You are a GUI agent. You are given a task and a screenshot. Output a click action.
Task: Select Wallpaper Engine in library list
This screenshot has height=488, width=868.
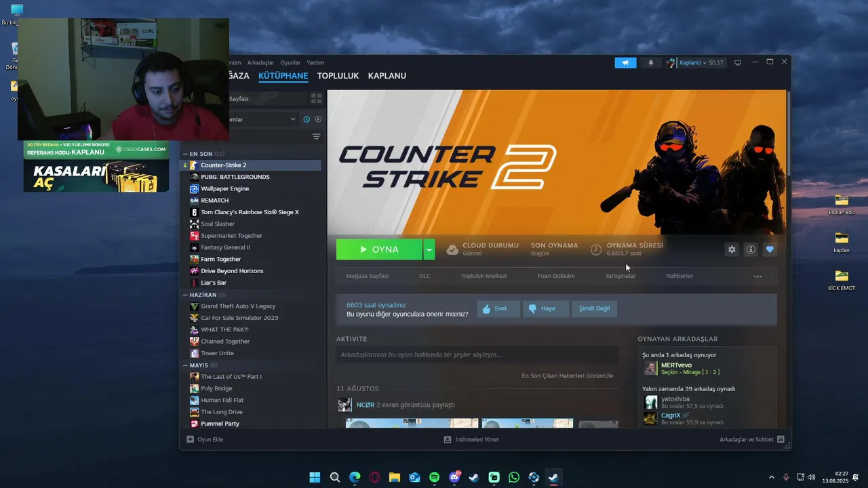click(x=252, y=188)
